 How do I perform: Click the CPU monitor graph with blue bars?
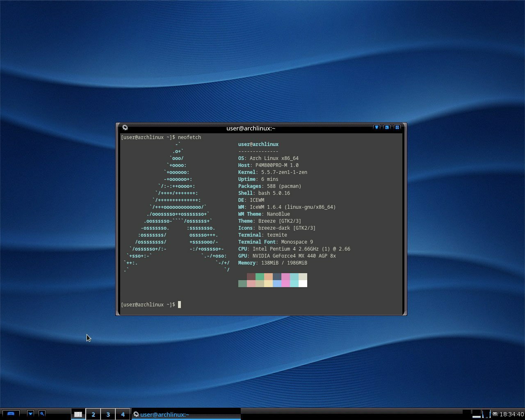[486, 414]
